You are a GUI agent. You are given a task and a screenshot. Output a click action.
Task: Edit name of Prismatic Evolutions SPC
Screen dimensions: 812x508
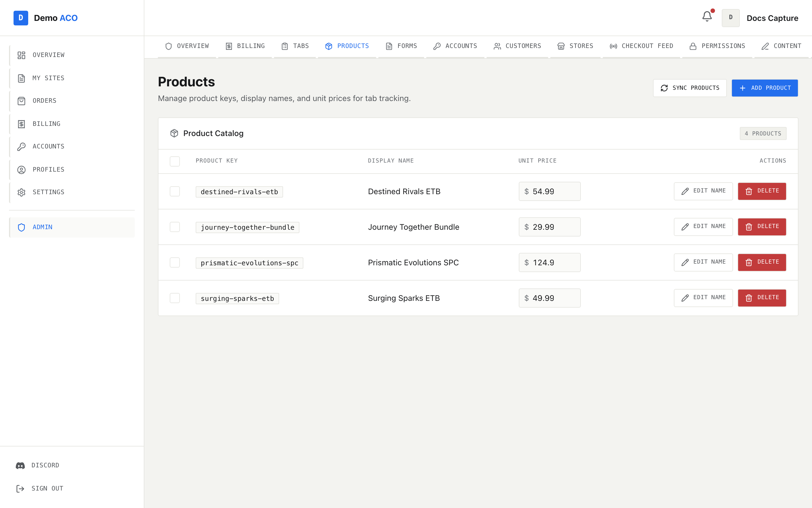(703, 262)
